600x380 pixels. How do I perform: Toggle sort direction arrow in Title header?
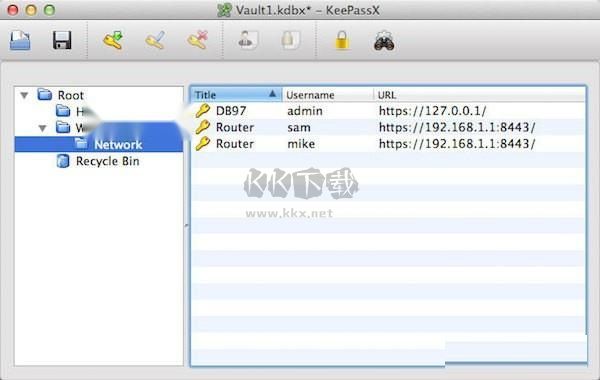coord(272,94)
